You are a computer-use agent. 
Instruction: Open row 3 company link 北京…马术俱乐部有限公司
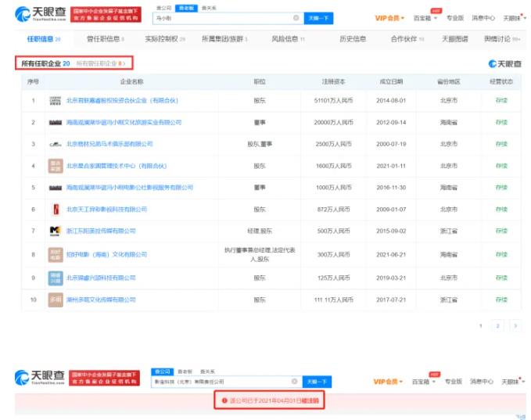[109, 144]
